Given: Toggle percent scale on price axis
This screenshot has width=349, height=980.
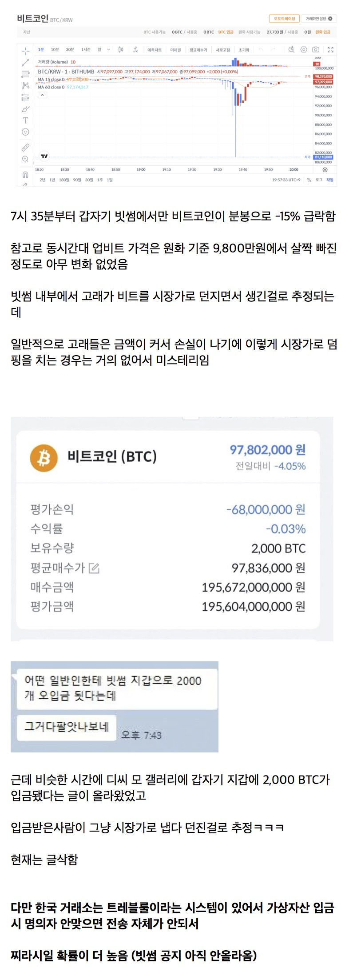Looking at the screenshot, I should [309, 180].
